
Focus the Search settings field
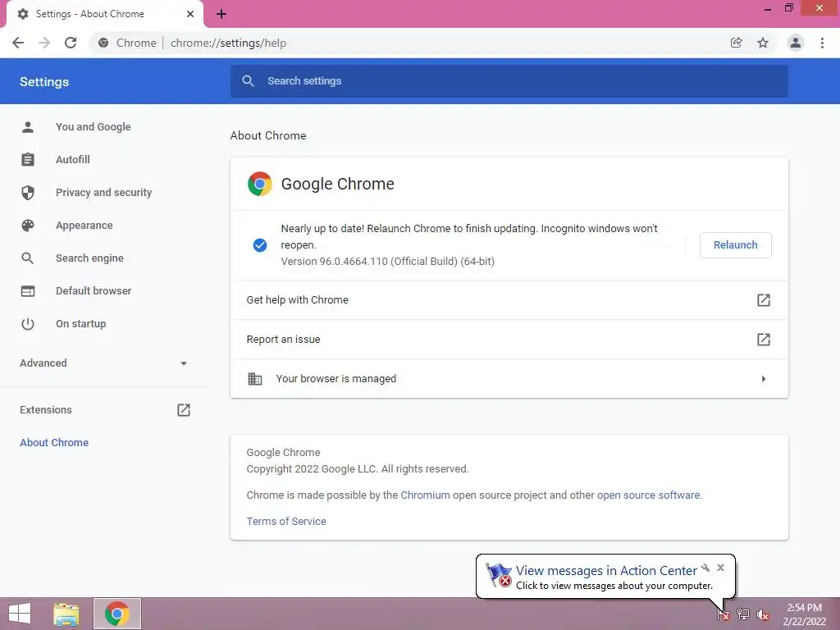click(509, 81)
